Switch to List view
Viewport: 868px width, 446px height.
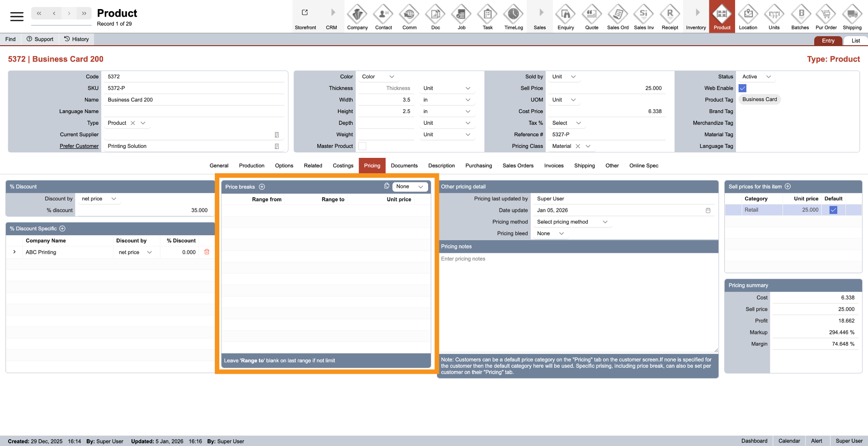855,41
